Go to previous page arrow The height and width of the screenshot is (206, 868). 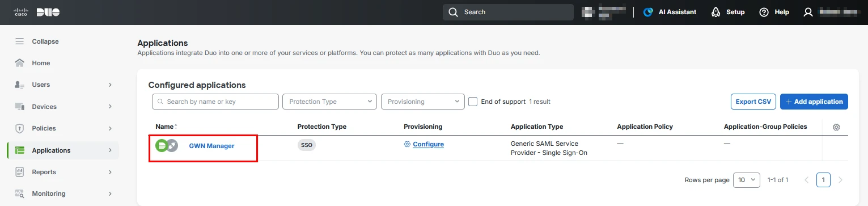[807, 180]
